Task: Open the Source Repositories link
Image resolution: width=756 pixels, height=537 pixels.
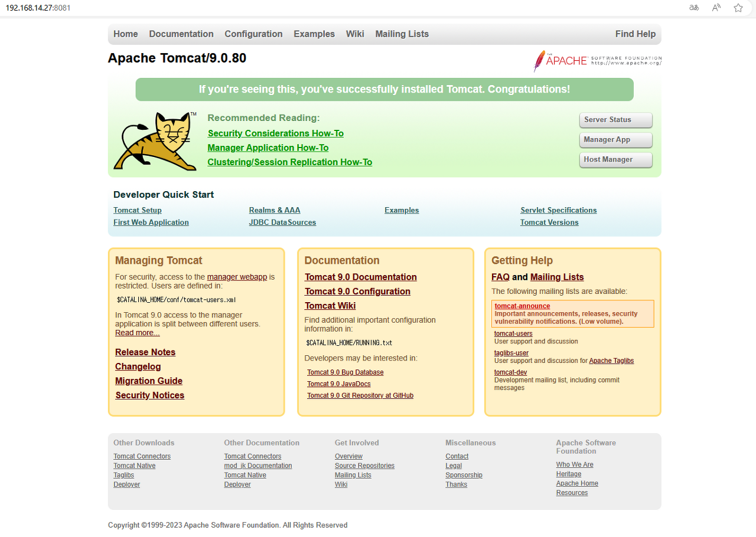Action: click(x=364, y=466)
